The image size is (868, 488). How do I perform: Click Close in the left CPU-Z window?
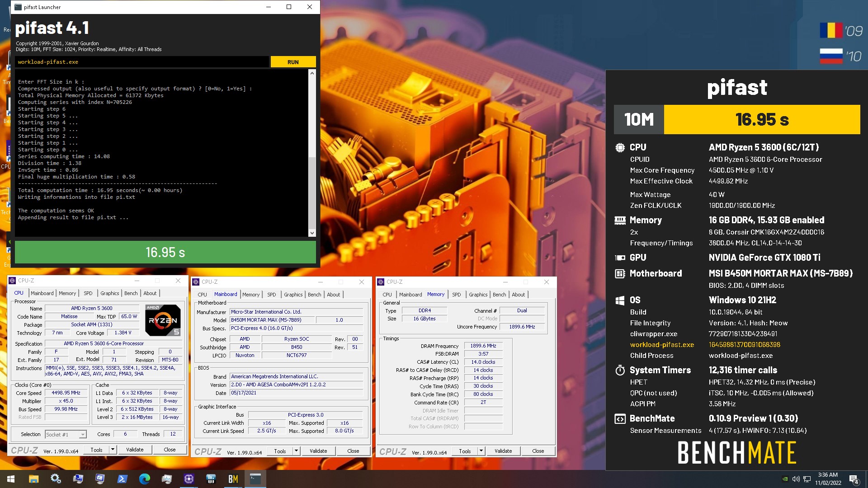(x=170, y=450)
